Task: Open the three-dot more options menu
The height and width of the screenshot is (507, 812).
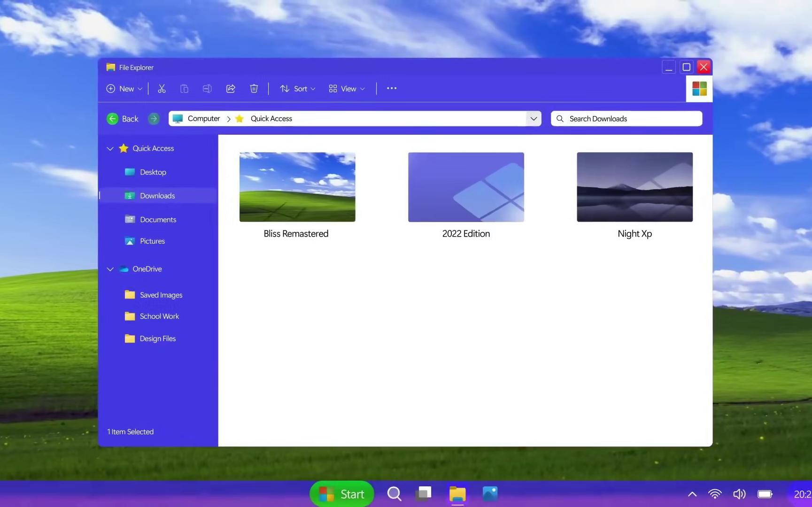Action: click(x=392, y=88)
